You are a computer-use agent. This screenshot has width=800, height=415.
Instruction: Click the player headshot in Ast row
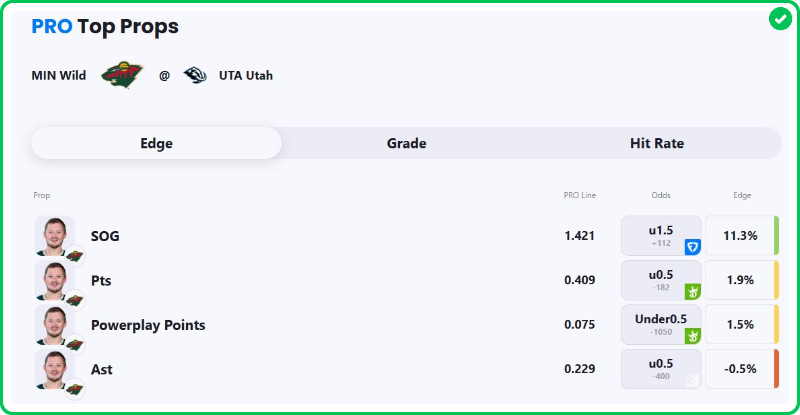[54, 369]
